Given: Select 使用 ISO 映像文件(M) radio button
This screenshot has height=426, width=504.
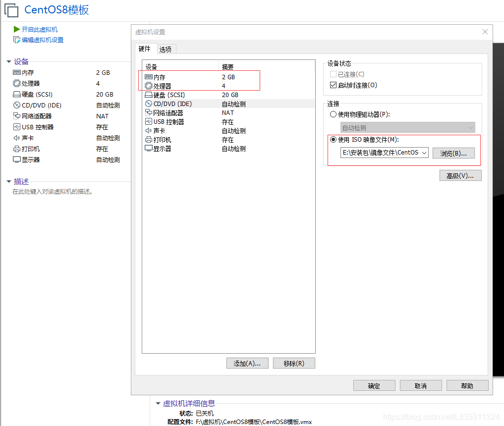Looking at the screenshot, I should pos(333,139).
